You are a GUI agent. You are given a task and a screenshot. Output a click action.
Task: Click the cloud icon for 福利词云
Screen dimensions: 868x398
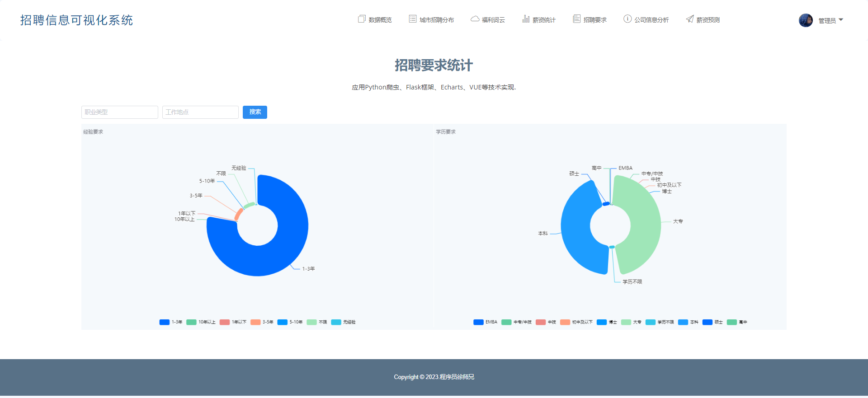475,19
